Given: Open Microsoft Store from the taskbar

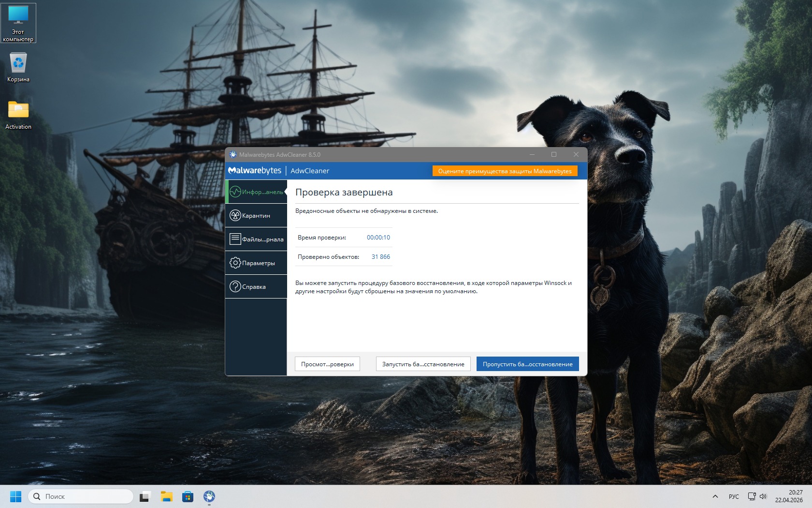Looking at the screenshot, I should (x=188, y=496).
